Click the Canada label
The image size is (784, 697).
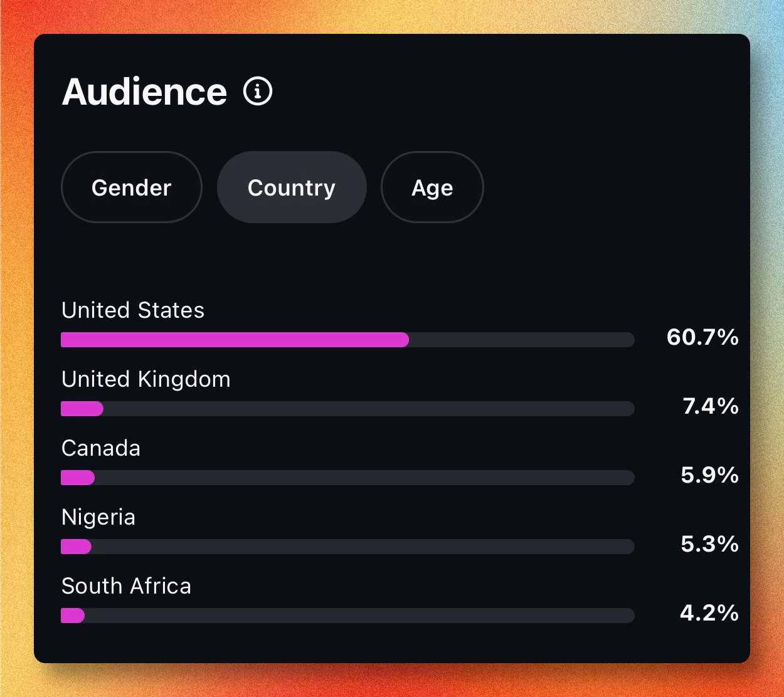tap(101, 448)
